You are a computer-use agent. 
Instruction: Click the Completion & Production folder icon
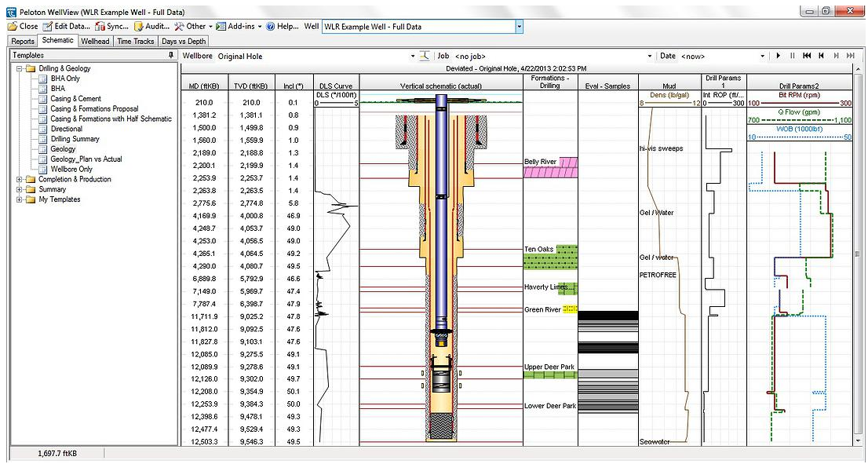coord(31,180)
